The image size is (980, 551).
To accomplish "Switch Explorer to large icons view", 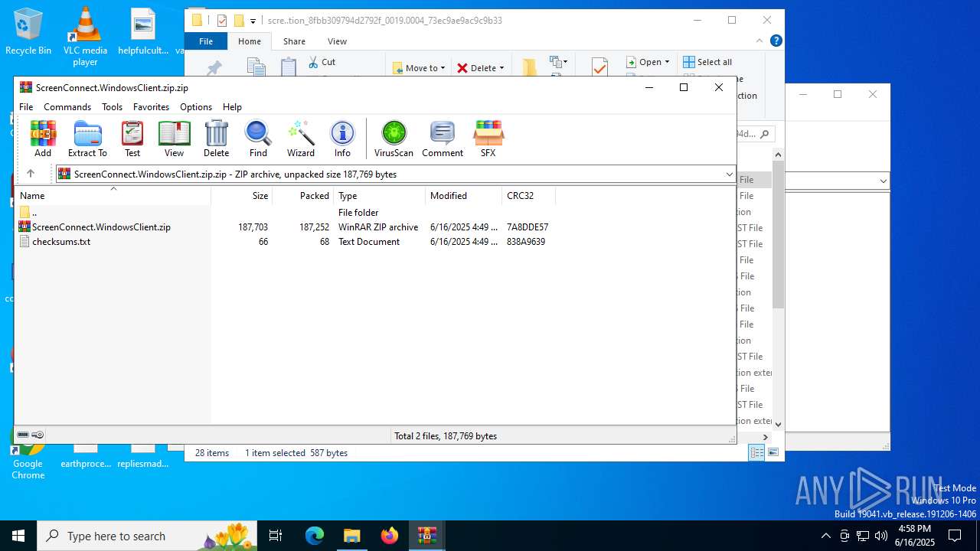I will point(773,452).
